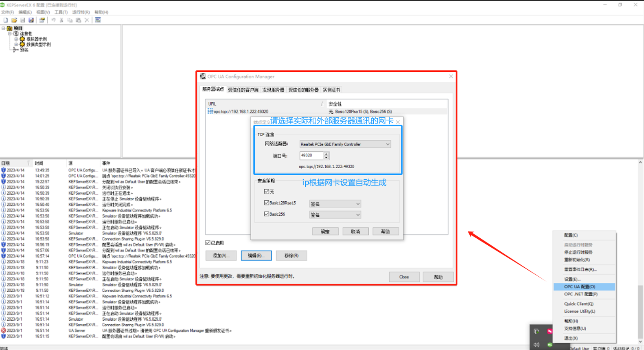This screenshot has width=644, height=350.
Task: Click the 取消 button in endpoint dialog
Action: click(355, 231)
